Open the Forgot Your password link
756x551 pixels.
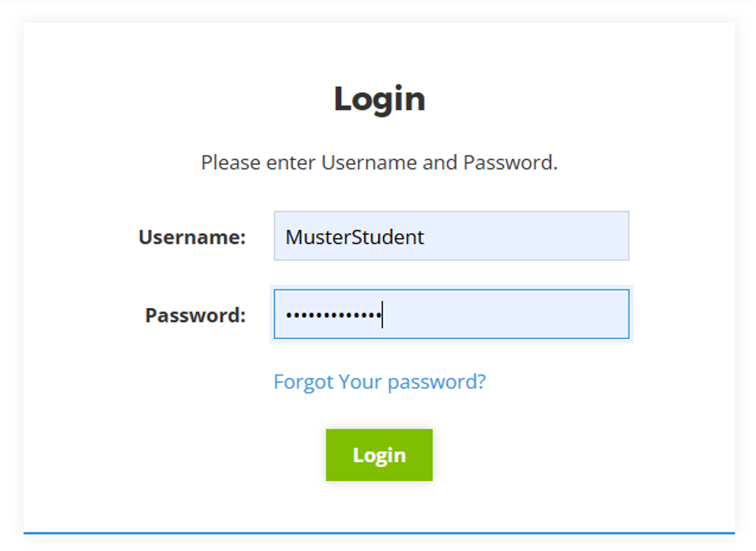380,382
